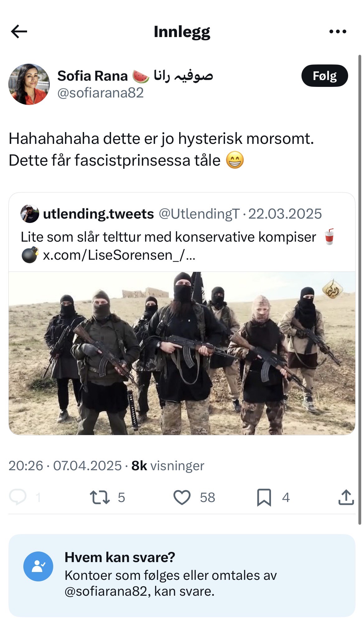
Task: Tap the 'Hvem kan svare?' info banner
Action: (x=182, y=575)
